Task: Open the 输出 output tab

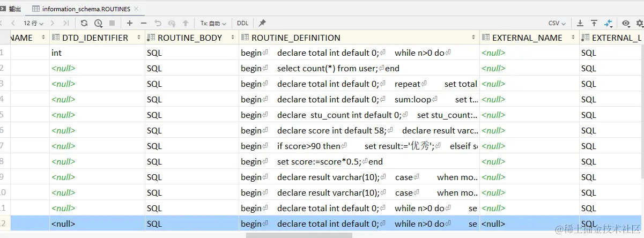Action: (x=11, y=9)
